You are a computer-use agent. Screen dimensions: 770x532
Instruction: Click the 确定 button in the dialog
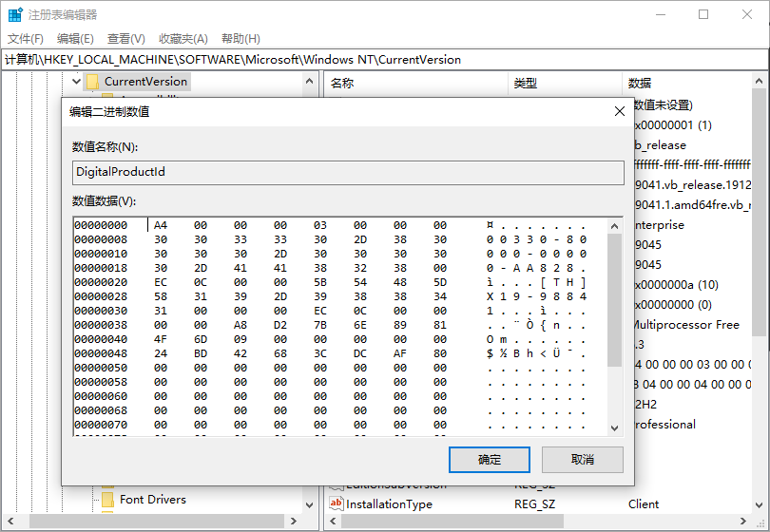point(490,460)
